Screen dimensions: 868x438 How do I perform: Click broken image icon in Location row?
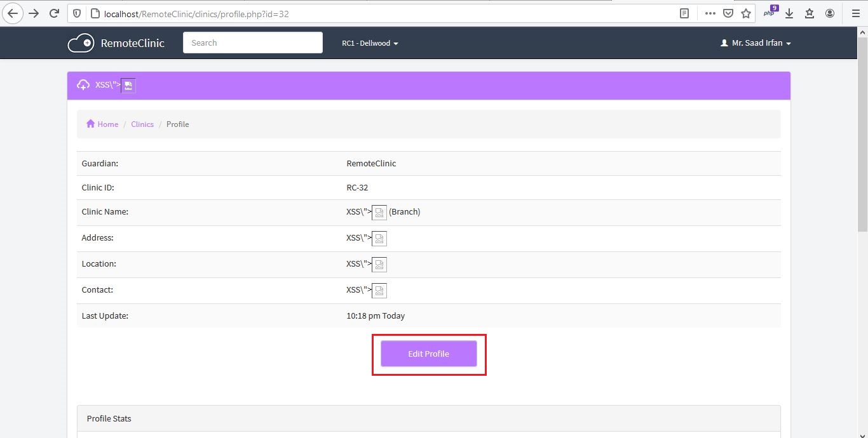click(x=379, y=265)
